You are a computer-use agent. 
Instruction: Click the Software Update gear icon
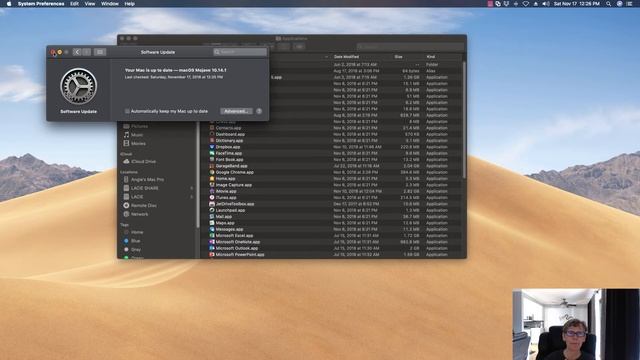78,86
